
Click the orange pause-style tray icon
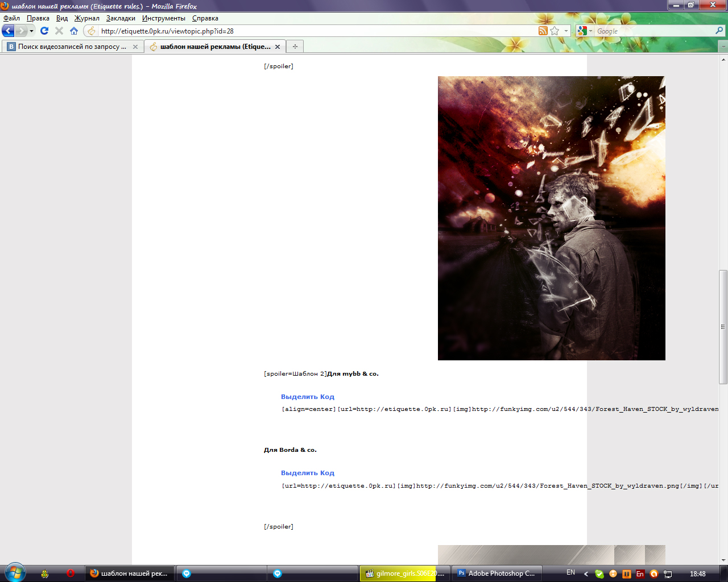(627, 574)
